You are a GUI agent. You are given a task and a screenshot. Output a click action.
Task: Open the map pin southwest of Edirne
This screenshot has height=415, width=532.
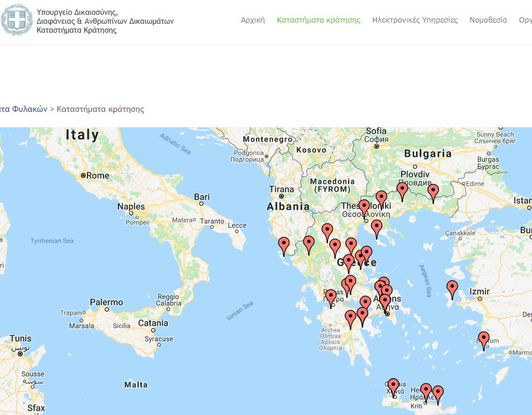click(x=433, y=193)
